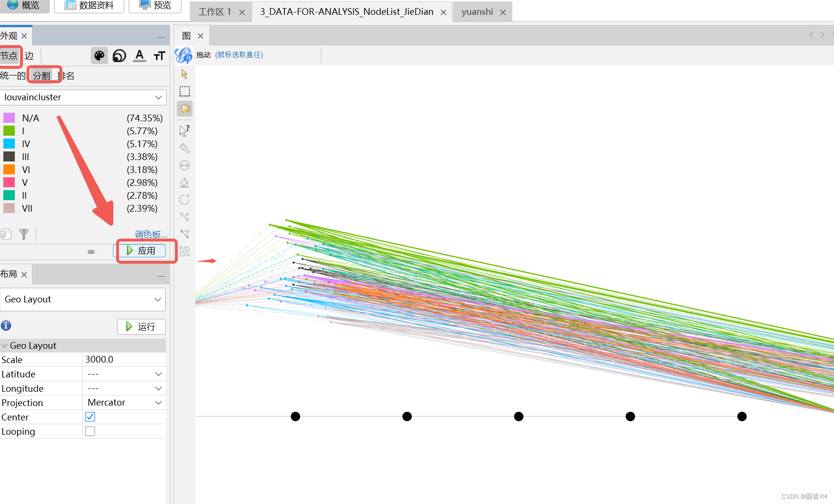This screenshot has width=834, height=504.
Task: Select the drag hand tool
Action: (x=184, y=108)
